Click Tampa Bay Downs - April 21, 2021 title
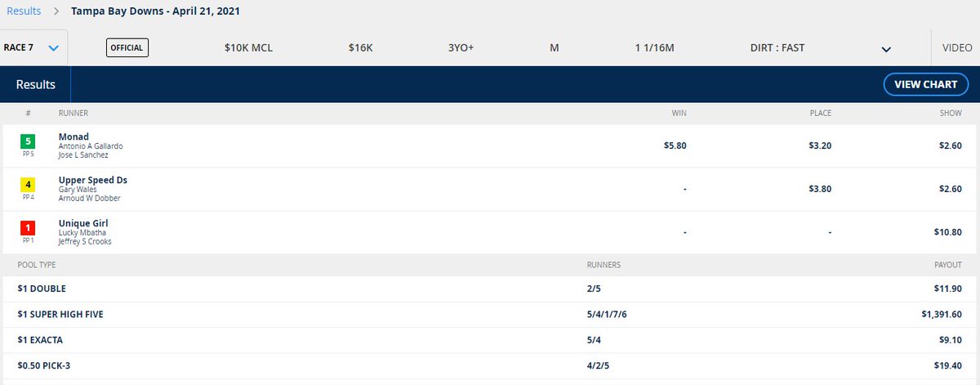 point(155,12)
